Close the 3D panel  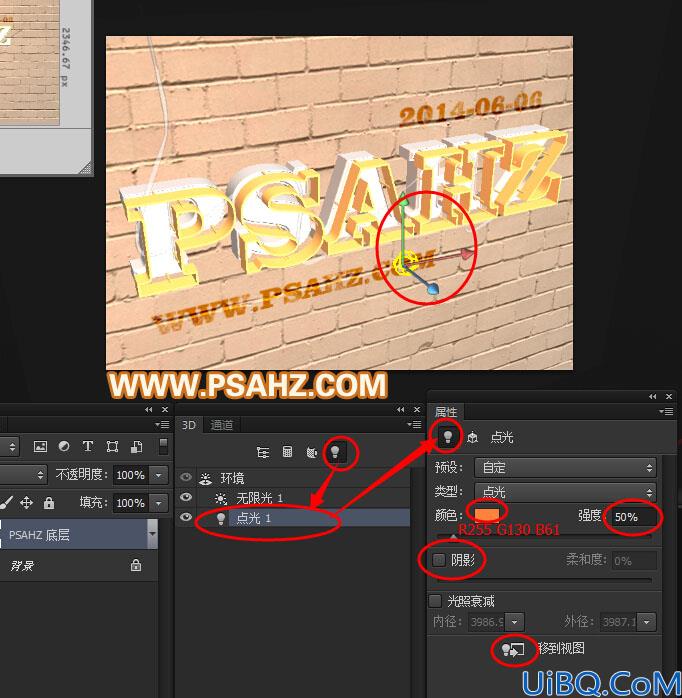click(x=417, y=410)
